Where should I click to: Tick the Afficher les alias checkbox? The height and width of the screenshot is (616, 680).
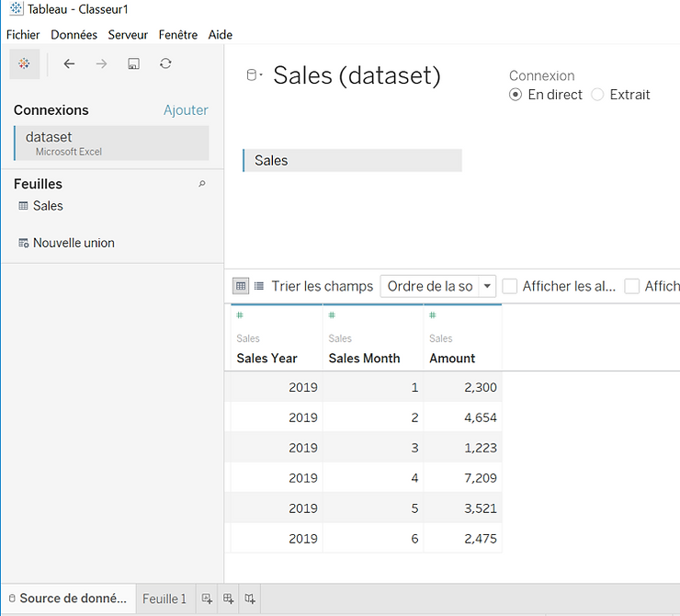[x=510, y=286]
